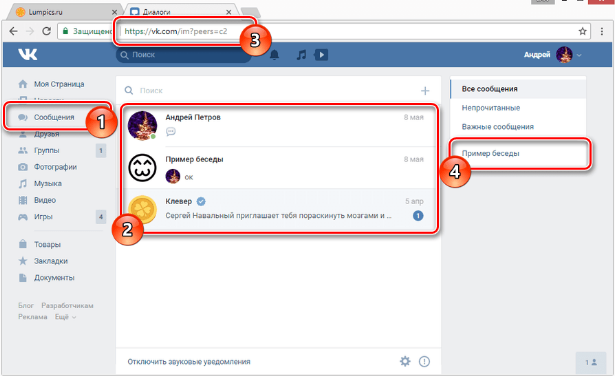The width and height of the screenshot is (615, 376).
Task: Open profile menu next to Андрей
Action: [x=579, y=55]
